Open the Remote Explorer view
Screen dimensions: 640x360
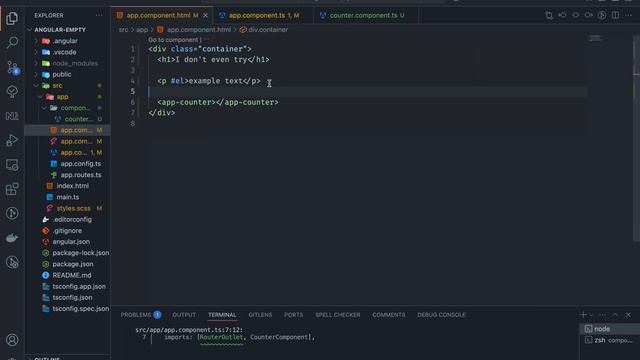[12, 165]
